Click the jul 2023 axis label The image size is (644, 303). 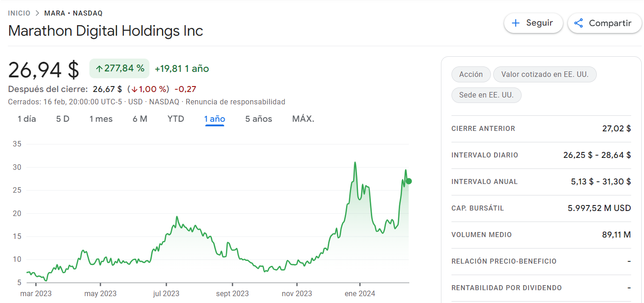point(166,293)
